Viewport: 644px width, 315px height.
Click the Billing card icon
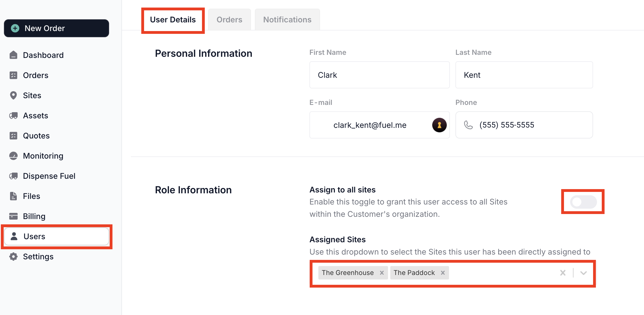point(13,216)
